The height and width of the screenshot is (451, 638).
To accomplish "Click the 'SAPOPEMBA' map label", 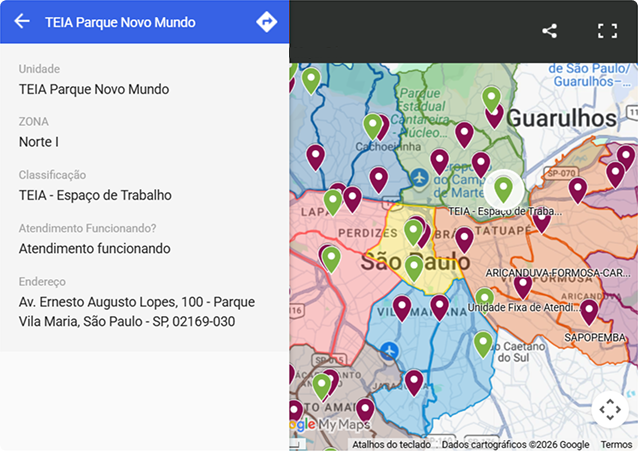I will [x=595, y=337].
